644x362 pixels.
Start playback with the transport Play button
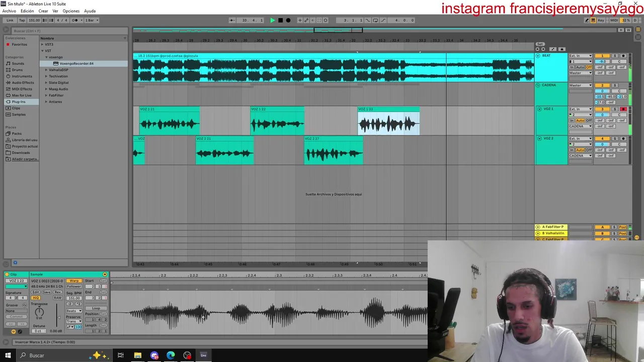272,20
